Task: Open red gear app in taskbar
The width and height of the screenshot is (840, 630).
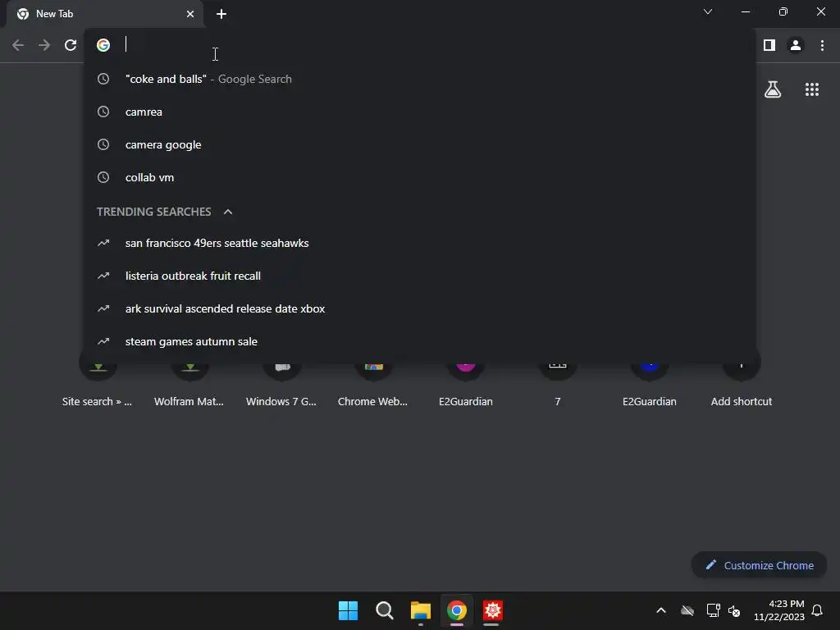Action: 492,610
